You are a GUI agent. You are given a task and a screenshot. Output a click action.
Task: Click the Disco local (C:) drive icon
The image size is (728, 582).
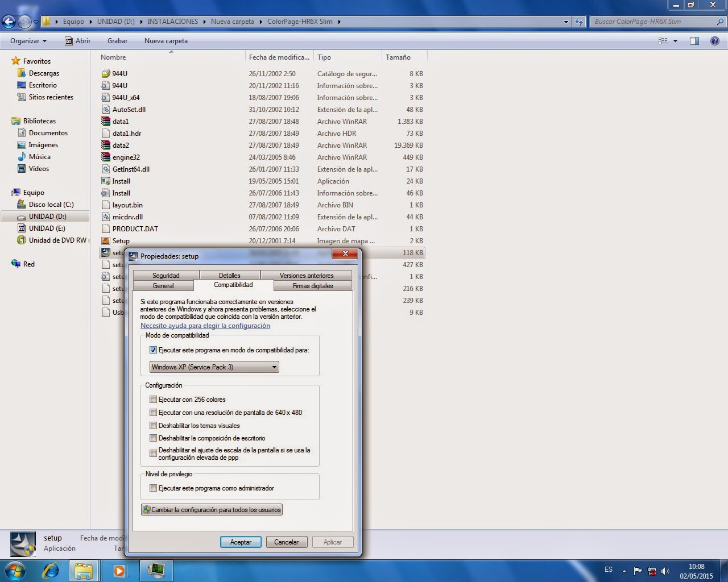(x=22, y=204)
